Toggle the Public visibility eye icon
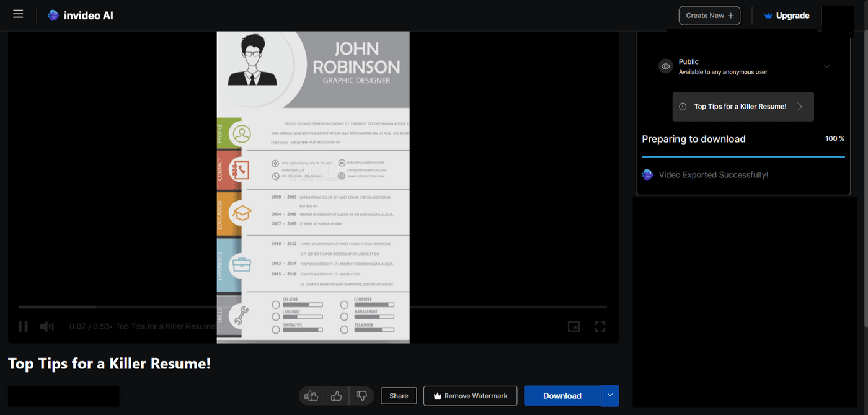This screenshot has height=415, width=868. pos(666,66)
